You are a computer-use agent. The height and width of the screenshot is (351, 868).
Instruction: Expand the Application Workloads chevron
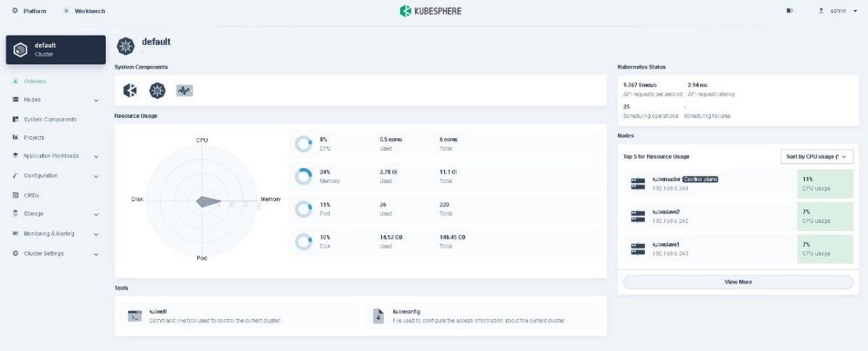[x=96, y=157]
